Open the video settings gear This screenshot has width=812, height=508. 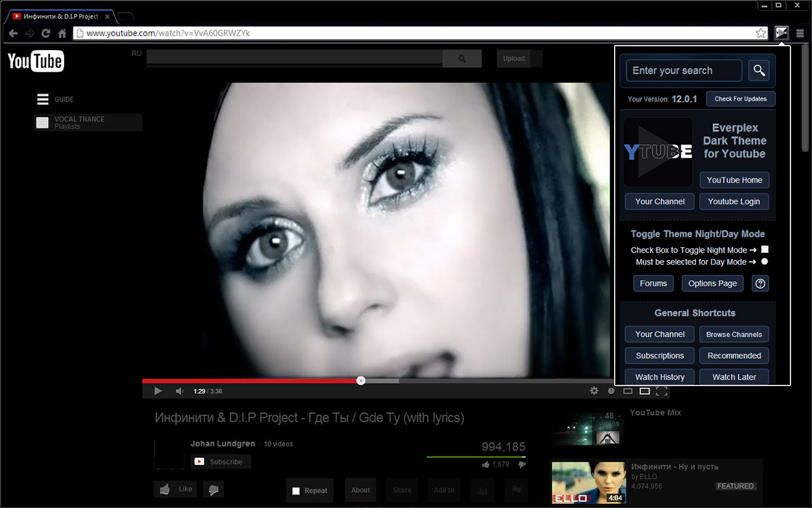click(x=594, y=391)
